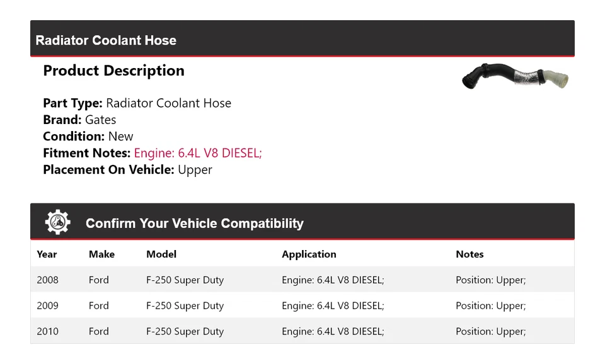Click the Confirm Your Vehicle Compatibility title

pos(194,224)
